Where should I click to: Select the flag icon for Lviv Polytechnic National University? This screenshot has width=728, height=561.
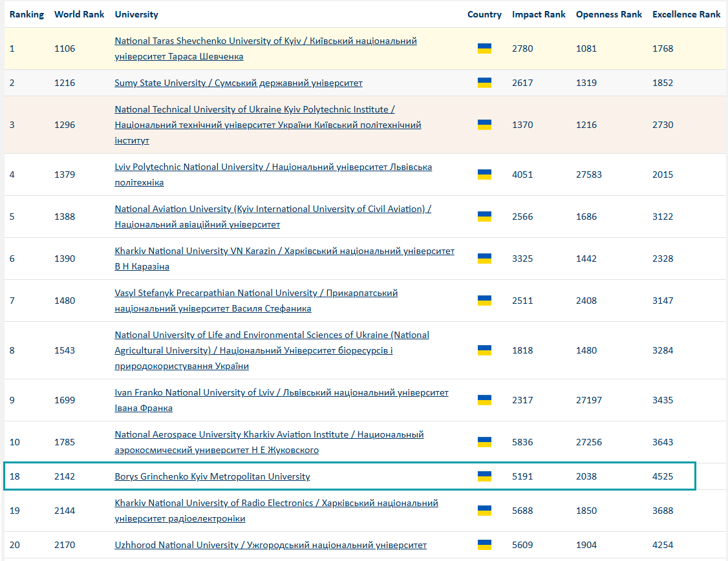coord(484,175)
